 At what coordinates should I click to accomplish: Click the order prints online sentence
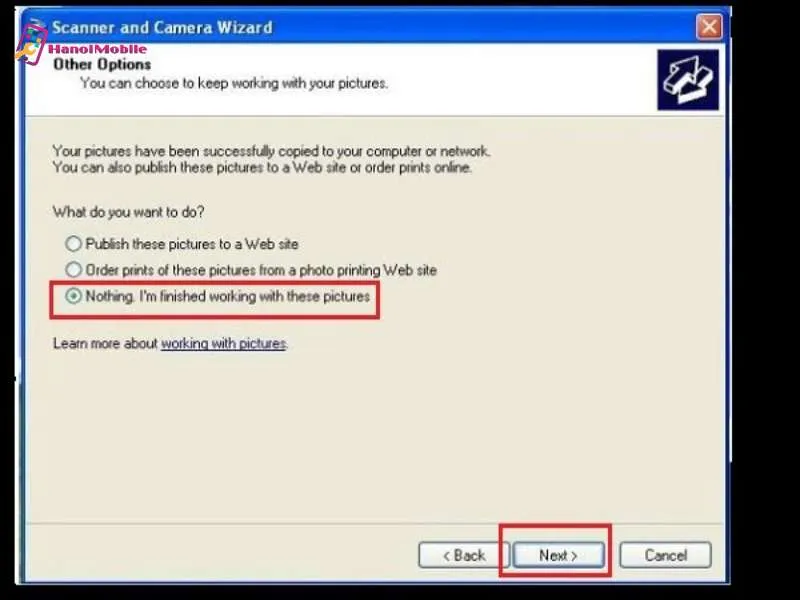[262, 167]
